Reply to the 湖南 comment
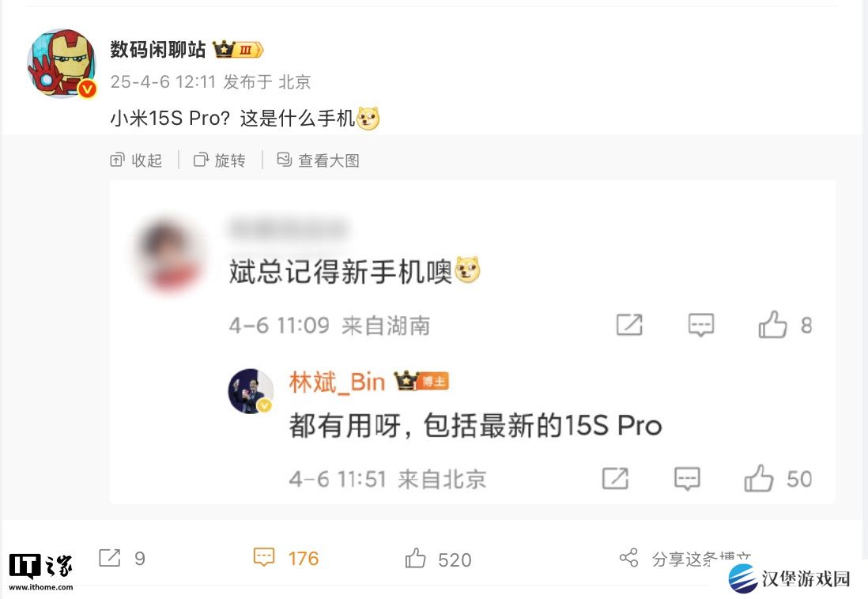 point(701,325)
